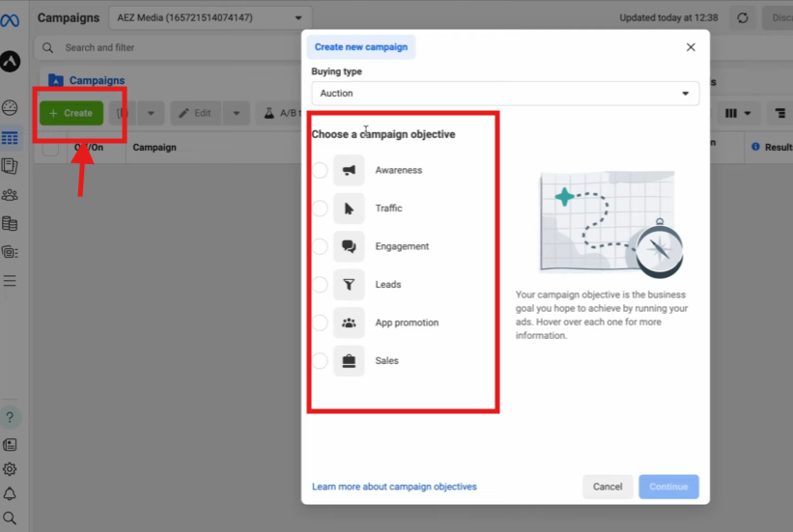Image resolution: width=793 pixels, height=532 pixels.
Task: Expand the Auction buying type dropdown
Action: [505, 94]
